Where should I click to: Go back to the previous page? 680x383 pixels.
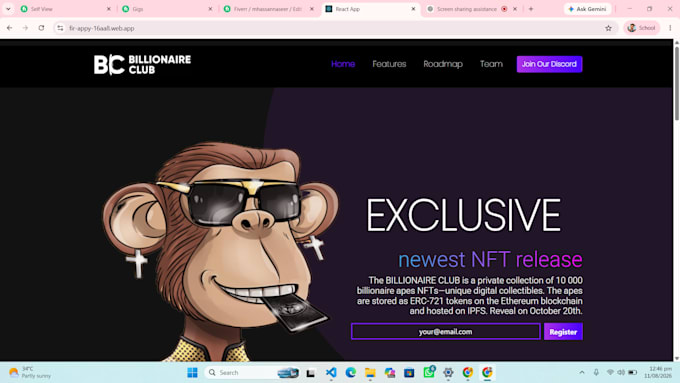pyautogui.click(x=9, y=28)
